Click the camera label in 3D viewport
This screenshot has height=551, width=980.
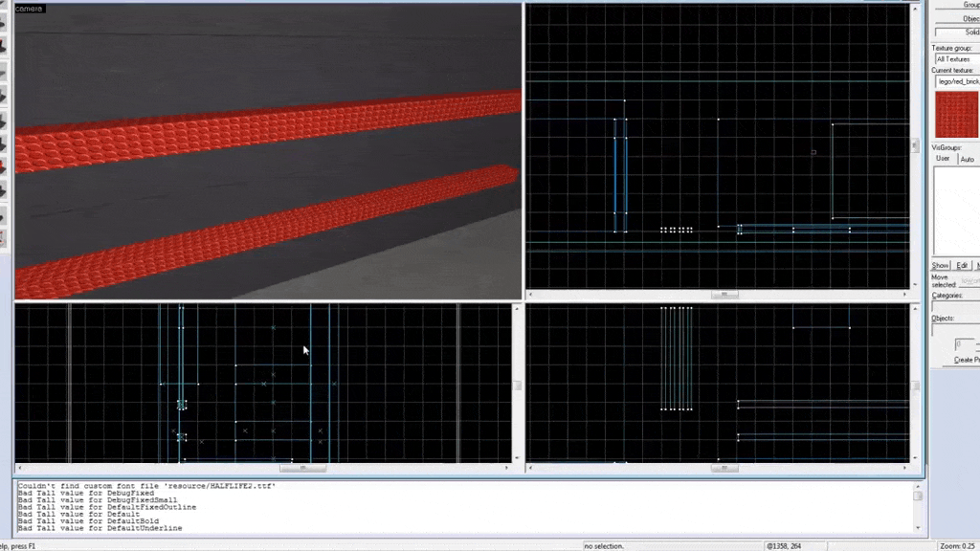[x=31, y=9]
